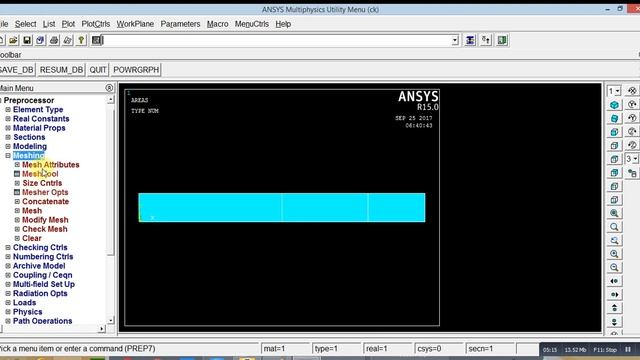Click the QUIT toolbar button
640x360 pixels.
(x=98, y=70)
